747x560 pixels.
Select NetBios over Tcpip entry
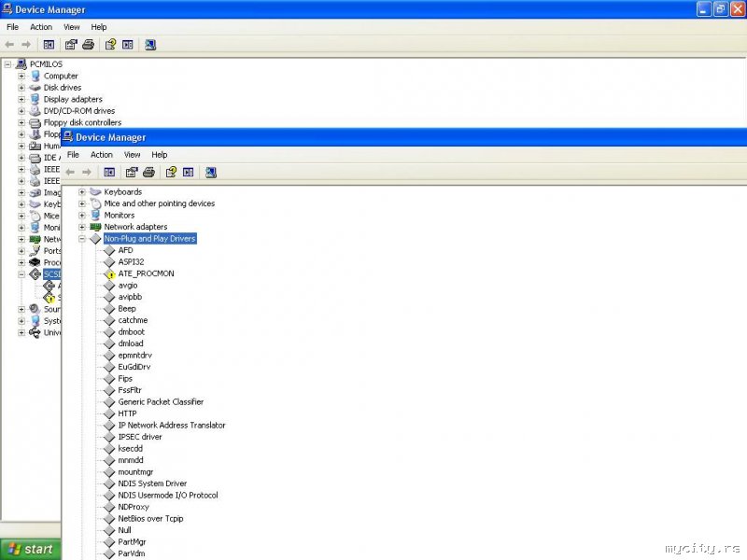click(150, 519)
